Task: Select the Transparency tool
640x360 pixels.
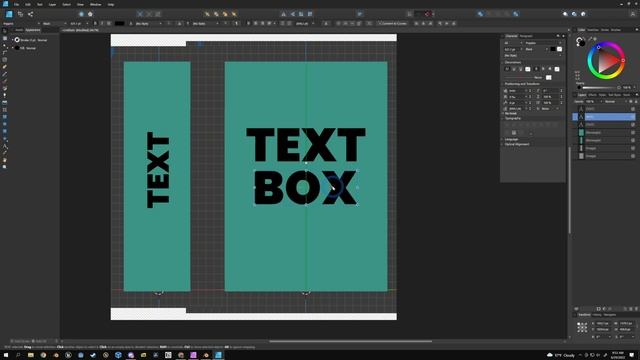Action: pos(4,95)
